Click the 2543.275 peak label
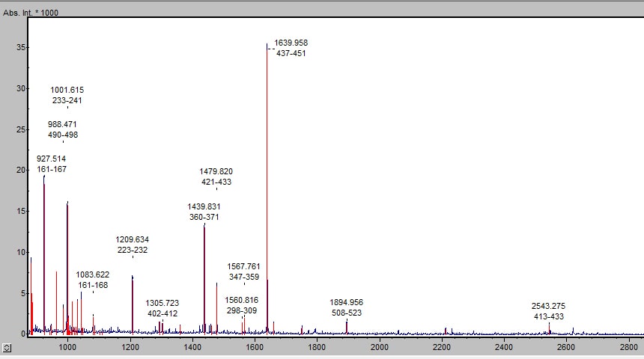This screenshot has height=359, width=644. click(548, 306)
